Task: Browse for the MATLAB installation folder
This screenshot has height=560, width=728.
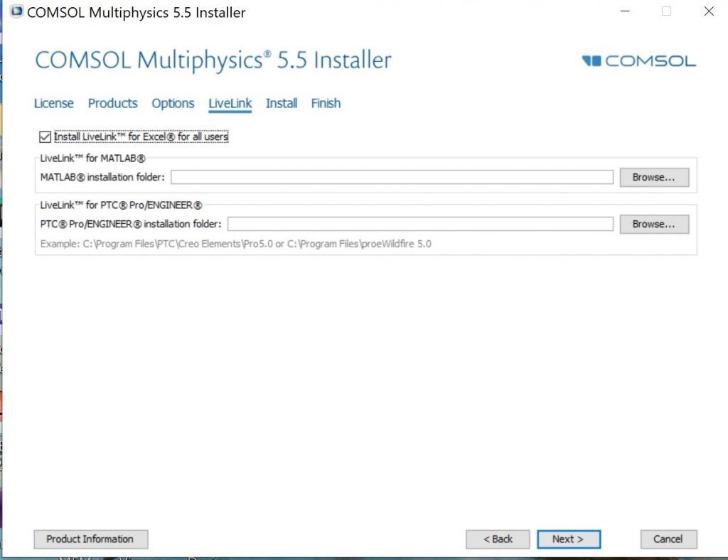Action: coord(654,177)
